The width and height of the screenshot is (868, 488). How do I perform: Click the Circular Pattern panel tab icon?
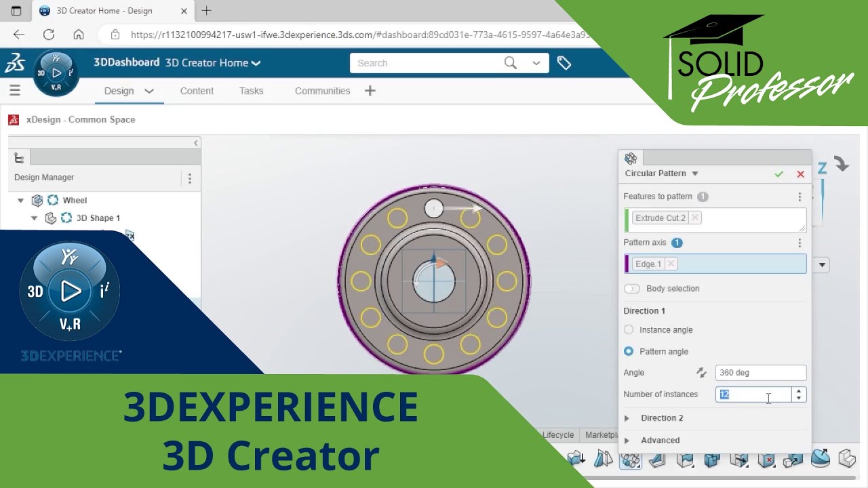[x=631, y=159]
